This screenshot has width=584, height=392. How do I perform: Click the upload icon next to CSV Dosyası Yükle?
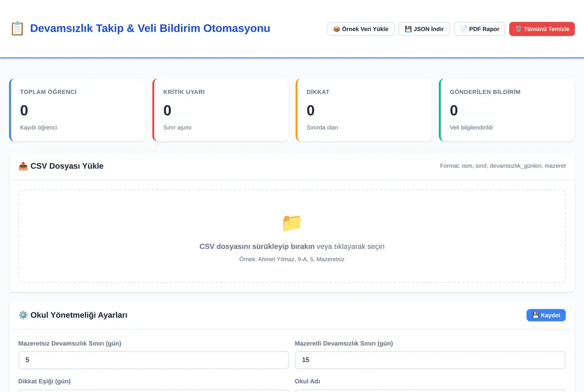coord(23,166)
